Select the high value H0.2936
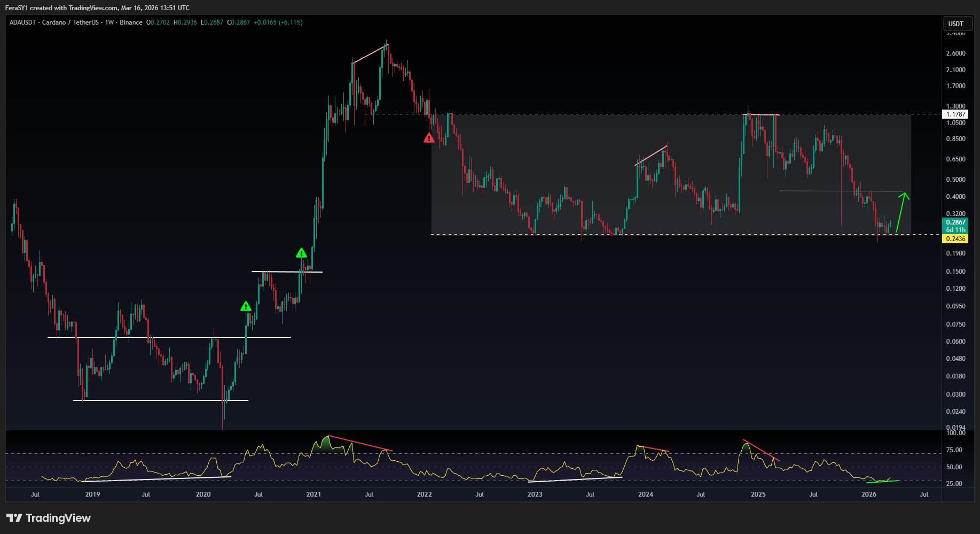Screen dimensions: 980x534 point(185,22)
